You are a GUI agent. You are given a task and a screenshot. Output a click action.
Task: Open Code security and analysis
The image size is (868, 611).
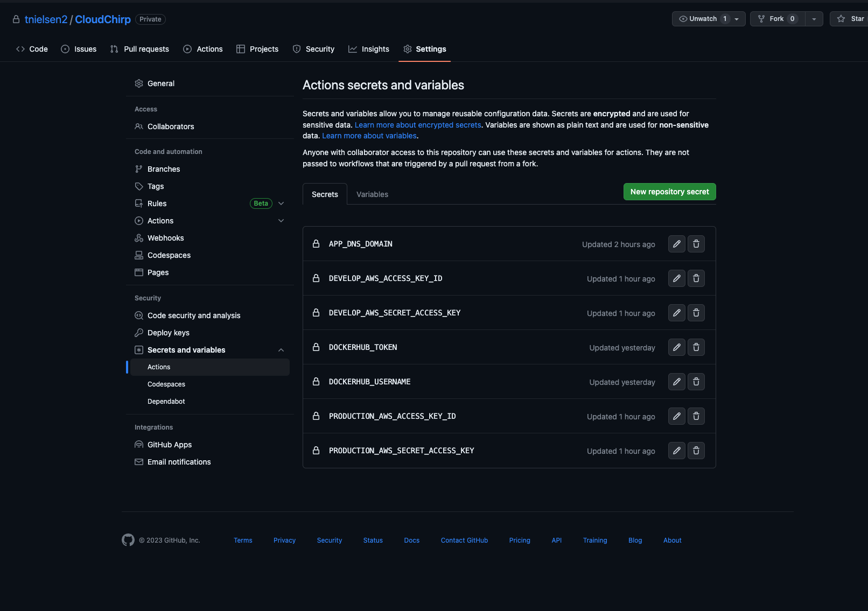tap(210, 315)
